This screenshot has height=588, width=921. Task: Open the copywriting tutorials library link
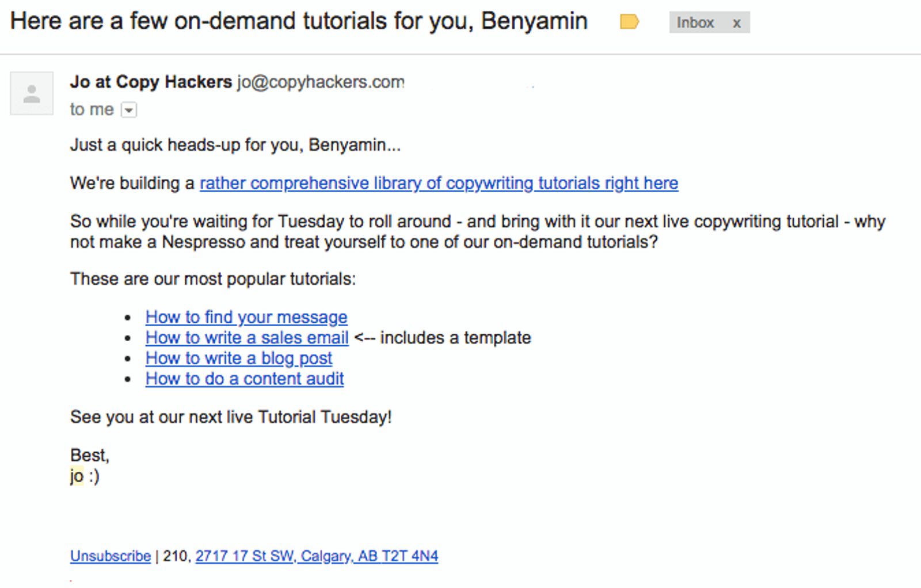(x=438, y=183)
